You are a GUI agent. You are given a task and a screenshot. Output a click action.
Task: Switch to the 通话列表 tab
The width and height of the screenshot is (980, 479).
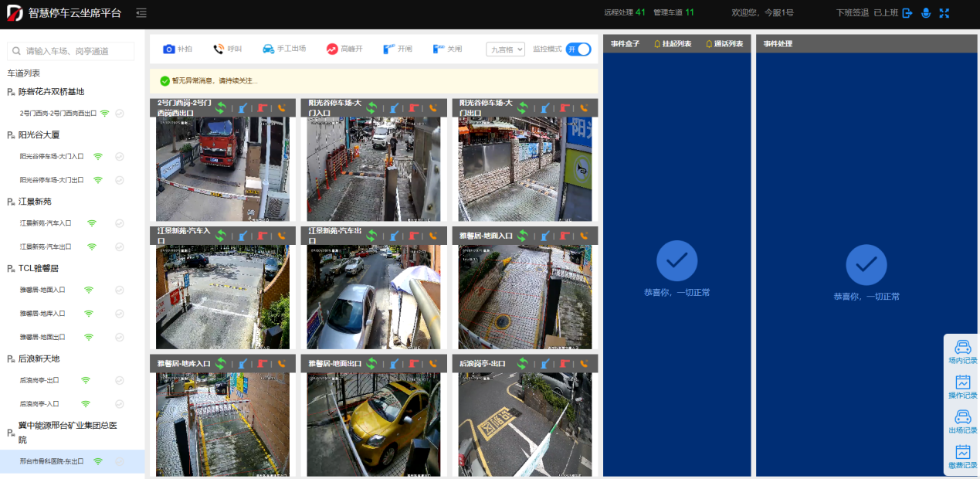click(724, 44)
